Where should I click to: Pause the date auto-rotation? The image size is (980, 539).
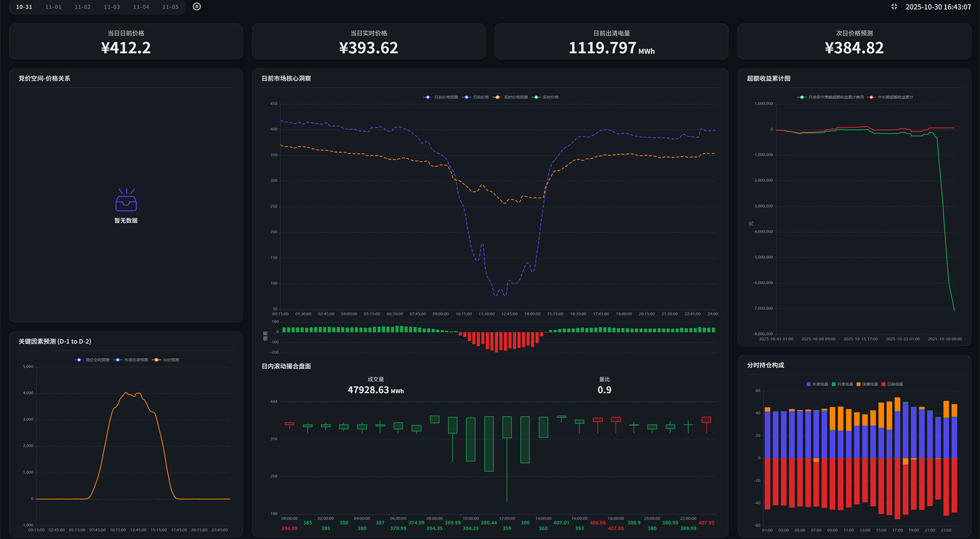pyautogui.click(x=197, y=7)
